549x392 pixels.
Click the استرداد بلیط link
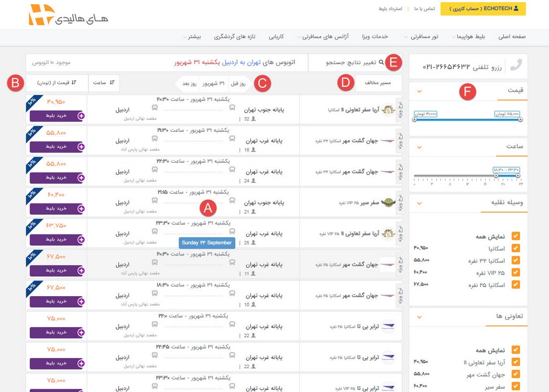pos(390,9)
